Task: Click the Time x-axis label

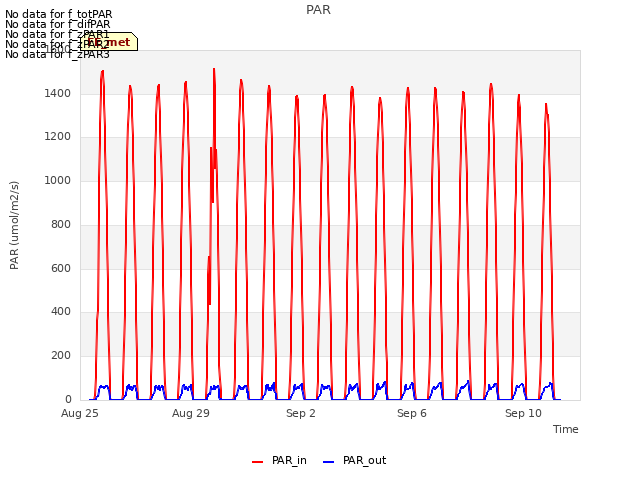Action: coord(566,429)
